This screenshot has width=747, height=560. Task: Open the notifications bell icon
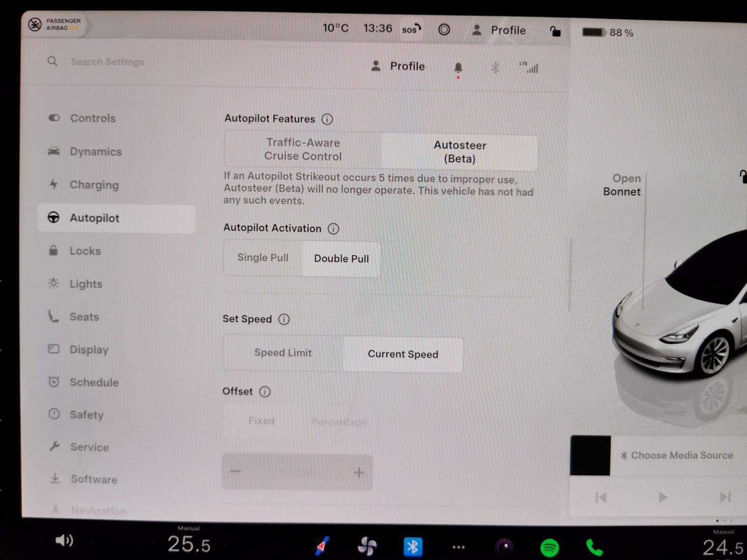pos(458,67)
